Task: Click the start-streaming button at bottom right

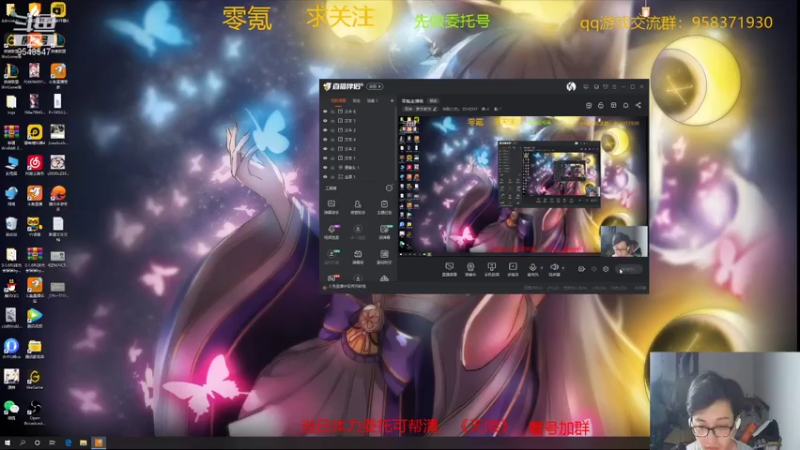Action: (629, 269)
